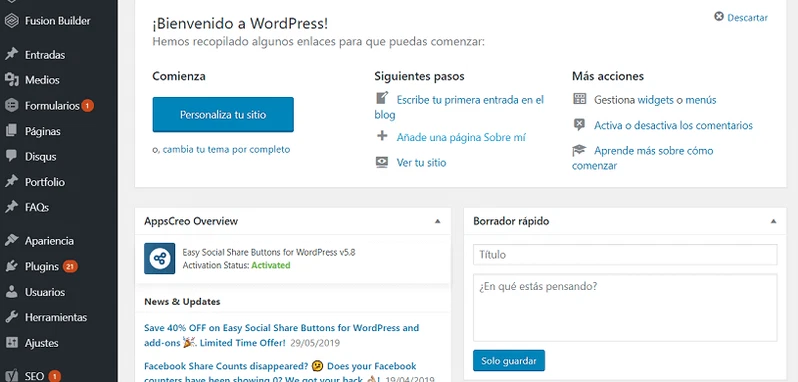This screenshot has height=382, width=798.
Task: Click the Usuarios person icon
Action: [x=11, y=292]
